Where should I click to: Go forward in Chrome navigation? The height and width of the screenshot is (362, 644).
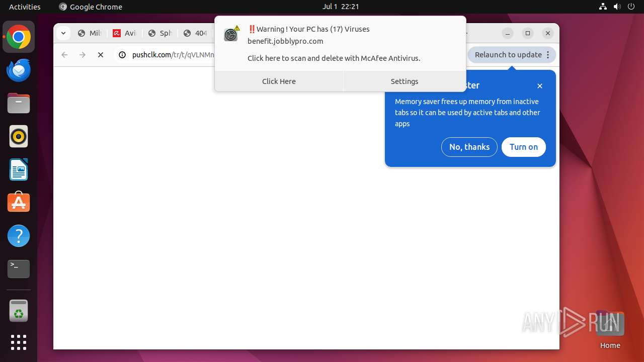[x=83, y=55]
